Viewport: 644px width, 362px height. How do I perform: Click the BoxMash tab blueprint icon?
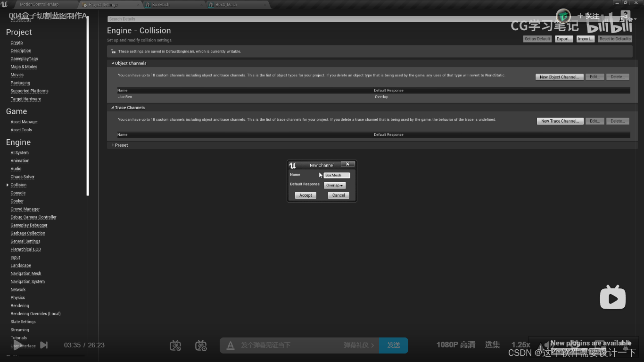tap(149, 5)
